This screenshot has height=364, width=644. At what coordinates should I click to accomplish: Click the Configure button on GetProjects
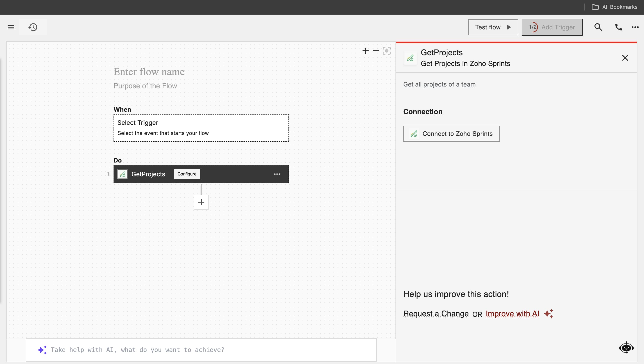(187, 174)
